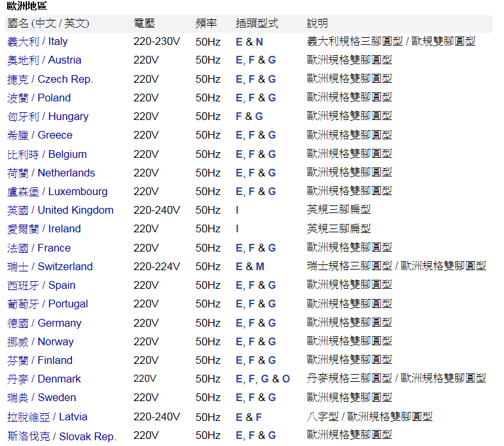Click plug type F in Germany row
The height and width of the screenshot is (446, 504).
(x=252, y=323)
